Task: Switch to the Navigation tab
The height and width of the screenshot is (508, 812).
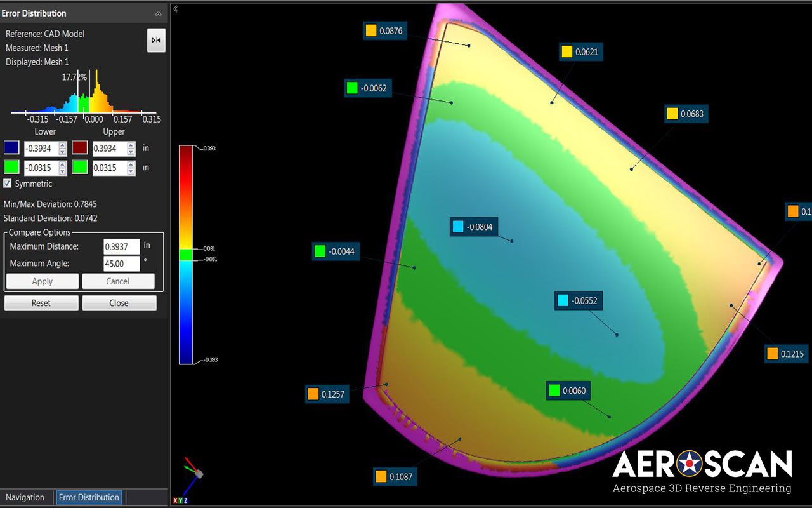Action: (x=26, y=497)
